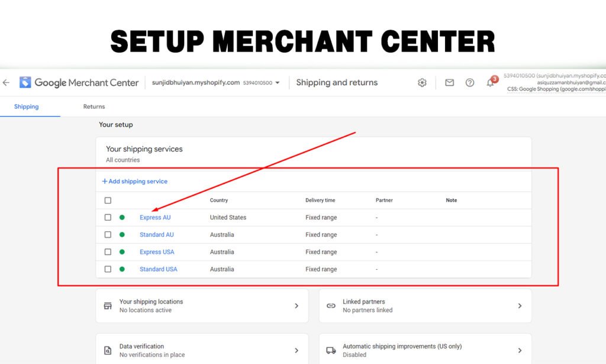Image resolution: width=606 pixels, height=364 pixels.
Task: Open the Standard AU shipping service
Action: [156, 234]
